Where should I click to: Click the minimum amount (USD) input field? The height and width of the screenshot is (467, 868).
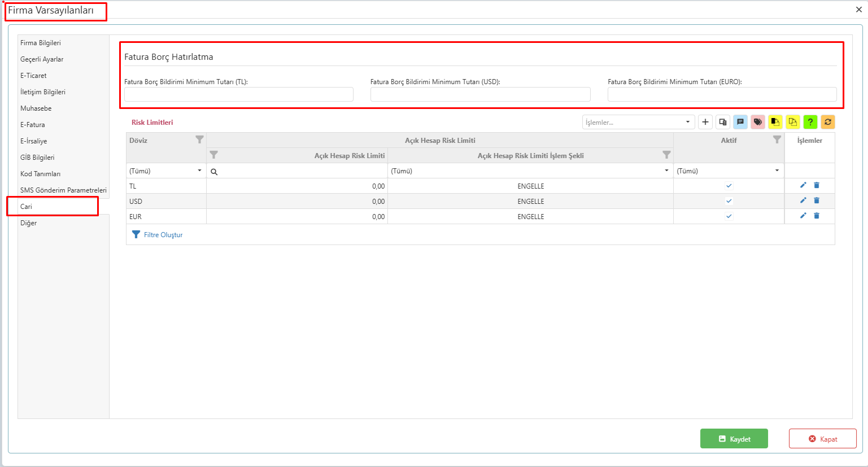click(x=481, y=94)
